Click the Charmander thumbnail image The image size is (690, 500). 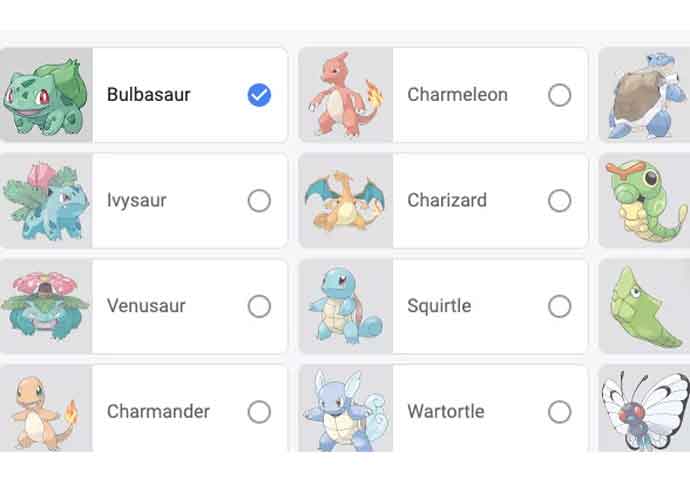pyautogui.click(x=44, y=410)
